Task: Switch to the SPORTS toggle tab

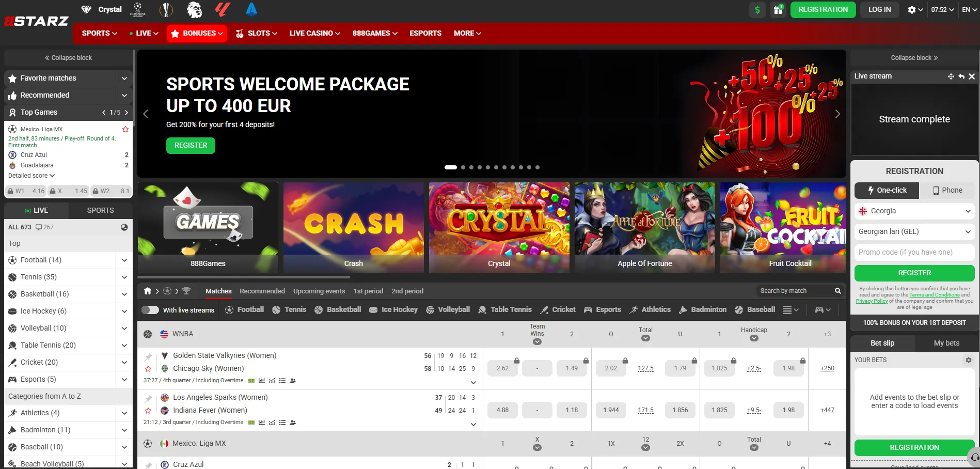Action: pyautogui.click(x=100, y=210)
